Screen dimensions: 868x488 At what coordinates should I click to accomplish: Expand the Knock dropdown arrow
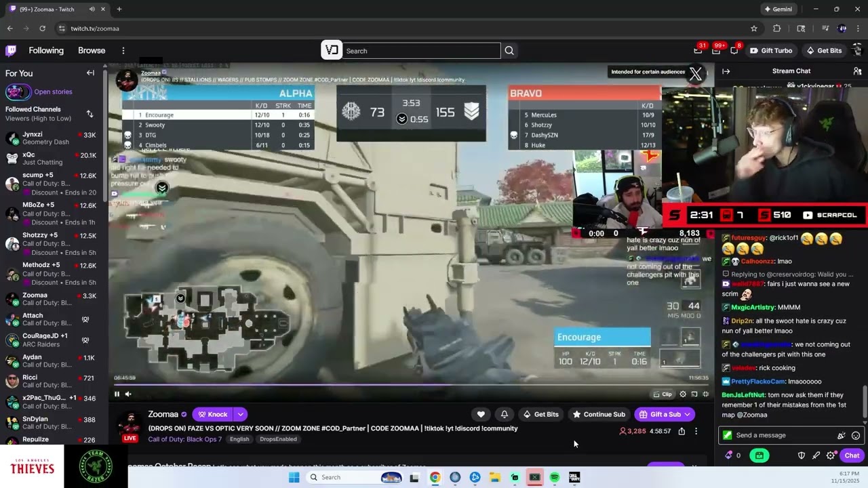(x=241, y=414)
